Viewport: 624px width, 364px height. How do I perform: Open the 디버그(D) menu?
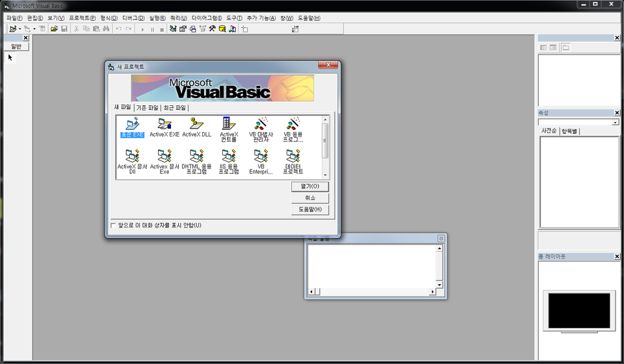coord(133,18)
